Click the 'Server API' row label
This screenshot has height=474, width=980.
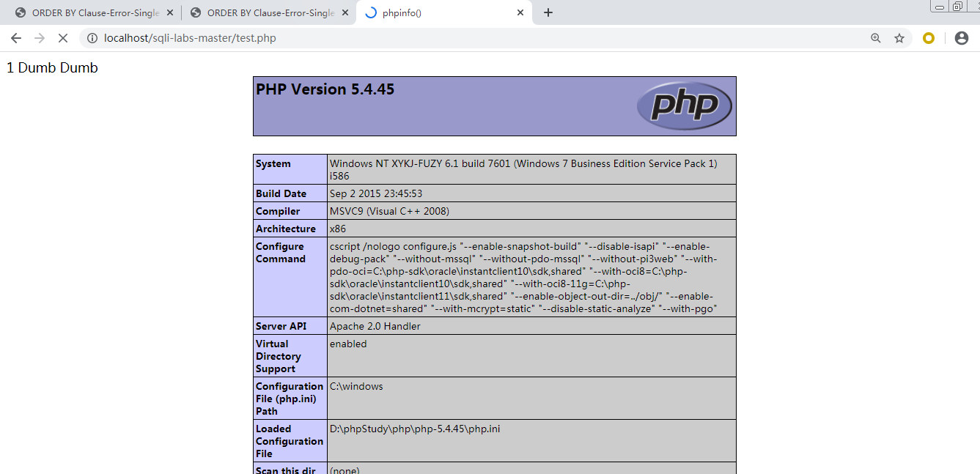281,327
